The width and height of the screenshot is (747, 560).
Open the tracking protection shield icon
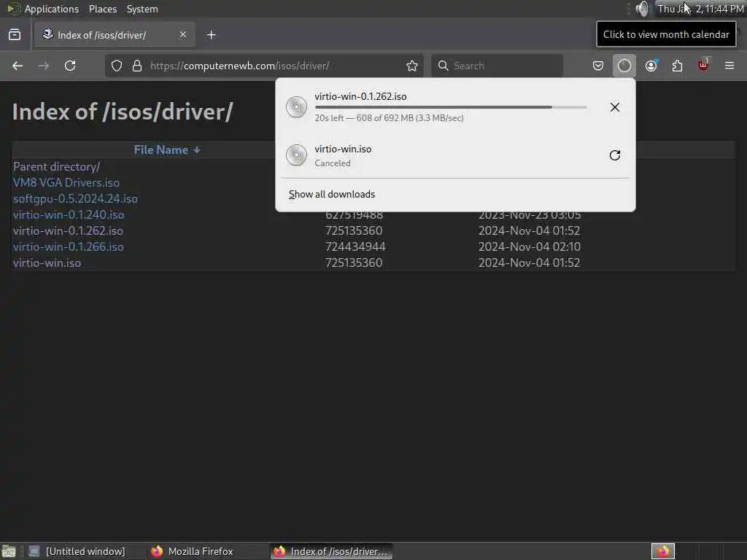pyautogui.click(x=117, y=66)
